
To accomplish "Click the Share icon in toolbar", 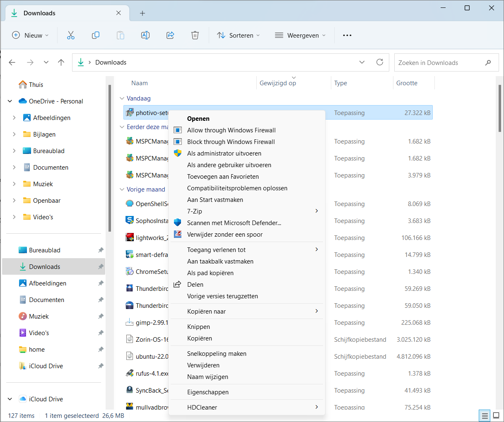I will 170,35.
